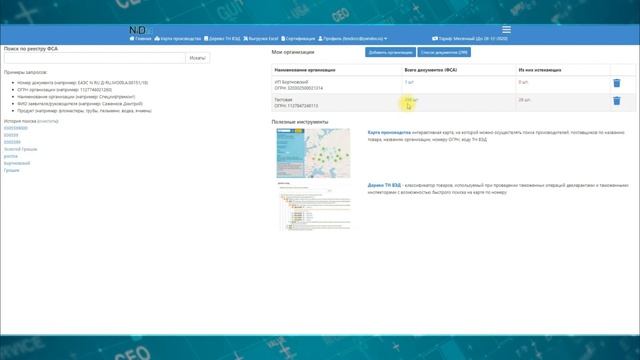Viewport: 640px width, 360px height.
Task: Go to Главная in top navigation
Action: click(140, 38)
